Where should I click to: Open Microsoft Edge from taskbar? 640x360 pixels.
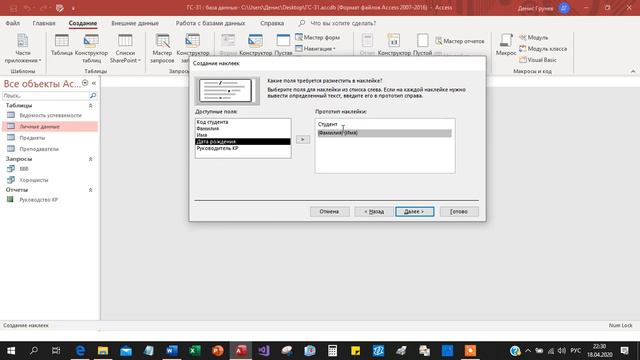(80, 351)
